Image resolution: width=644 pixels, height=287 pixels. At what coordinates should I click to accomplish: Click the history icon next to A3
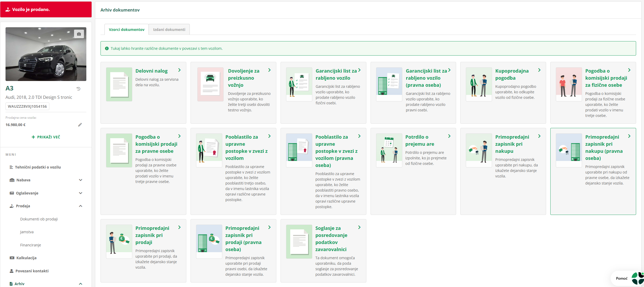pos(78,89)
